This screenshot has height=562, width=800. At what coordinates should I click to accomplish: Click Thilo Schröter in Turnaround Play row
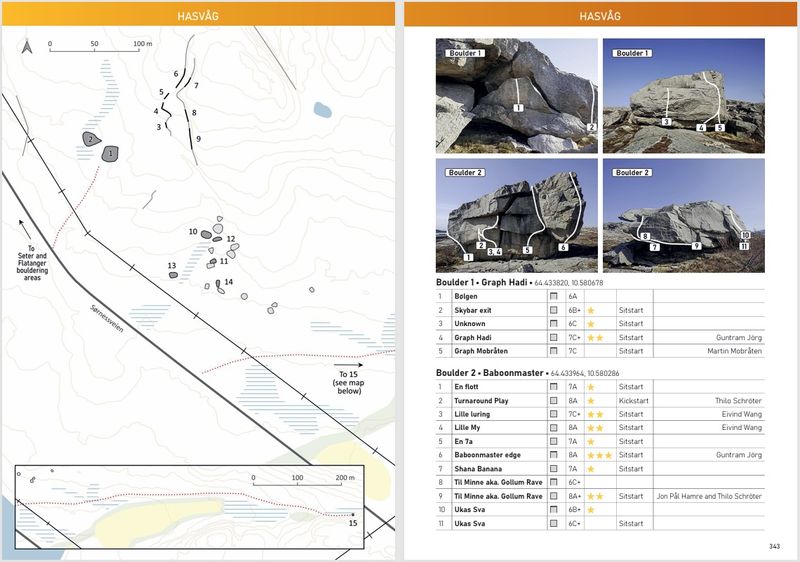[x=738, y=400]
